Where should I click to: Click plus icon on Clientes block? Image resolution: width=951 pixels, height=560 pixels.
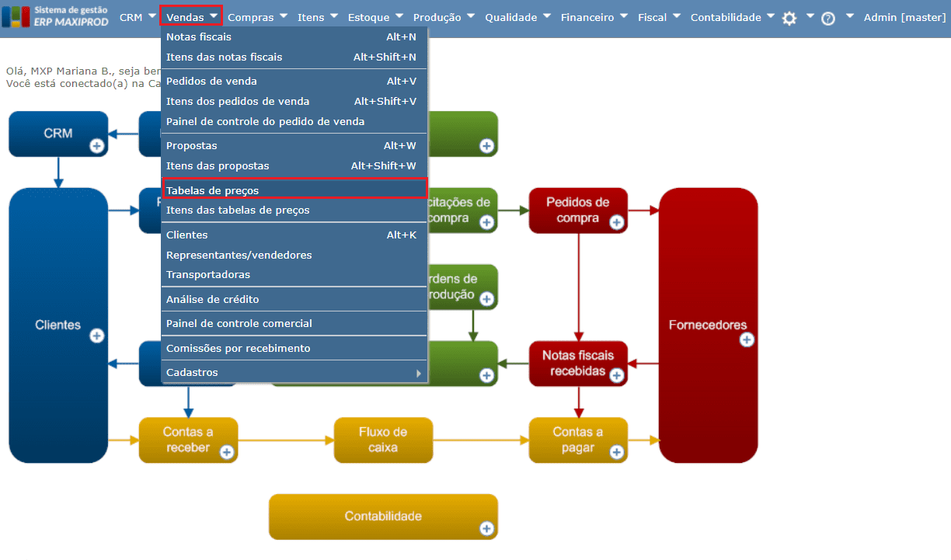(96, 336)
